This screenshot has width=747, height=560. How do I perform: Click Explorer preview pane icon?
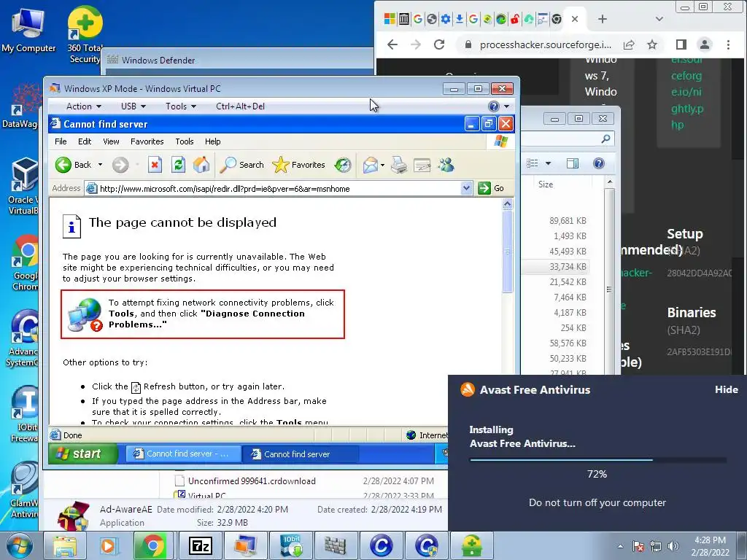tap(573, 163)
